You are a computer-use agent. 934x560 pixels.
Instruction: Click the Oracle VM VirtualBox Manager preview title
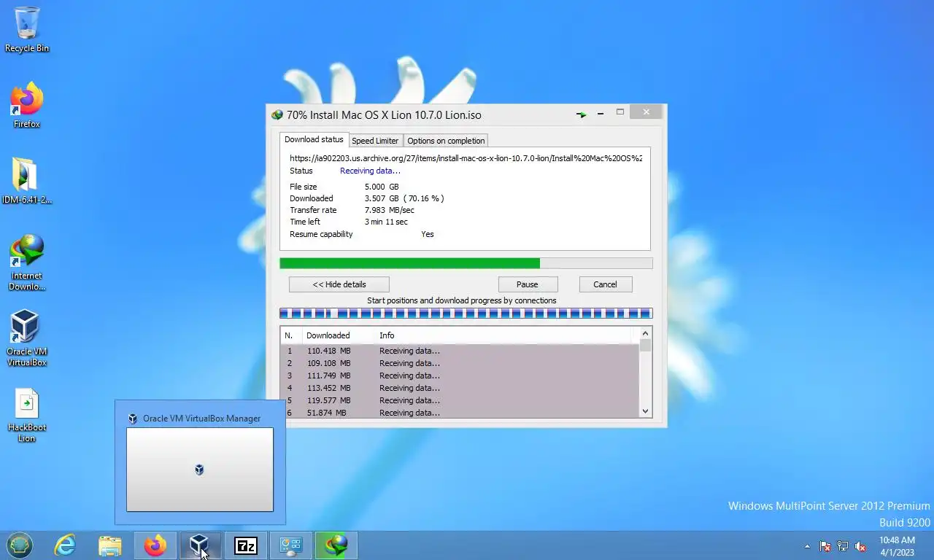[x=201, y=419]
